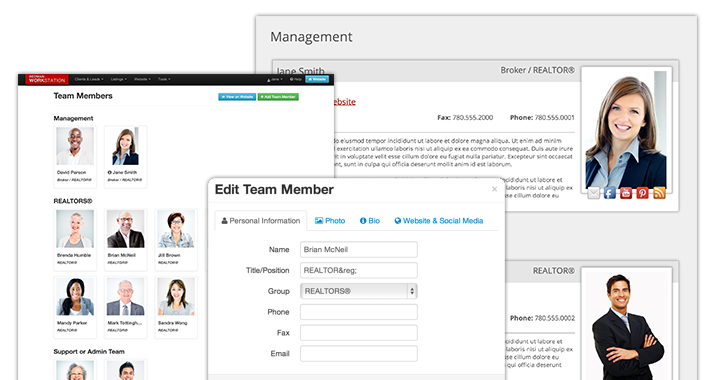Click the Help link in navbar
Screen dimensions: 712x380
click(x=296, y=79)
